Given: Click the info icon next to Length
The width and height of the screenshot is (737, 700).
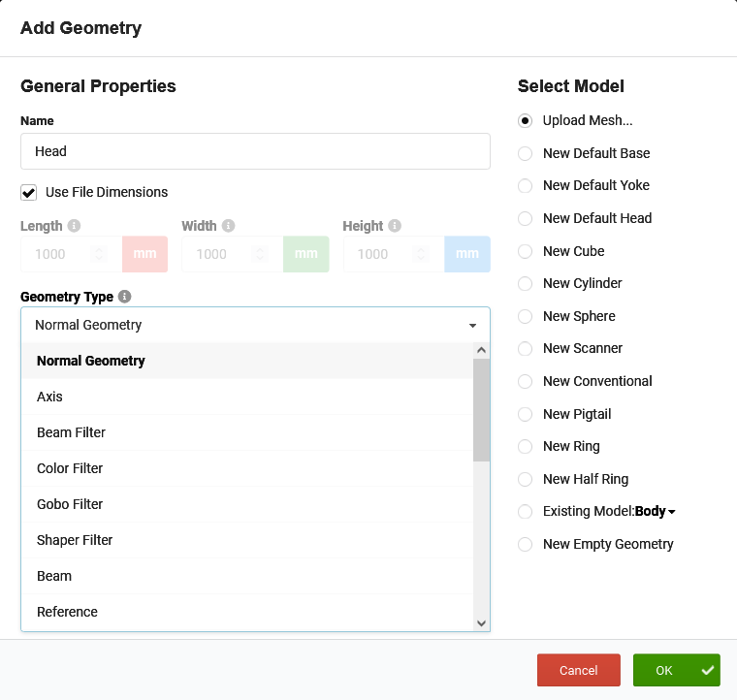Looking at the screenshot, I should pos(75,226).
